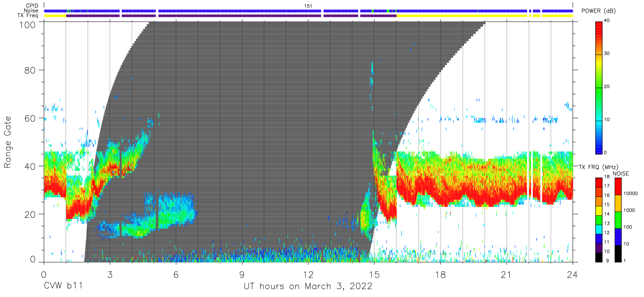This screenshot has height=297, width=644.
Task: Click the 15 tick on UT hours axis
Action: coord(374,273)
